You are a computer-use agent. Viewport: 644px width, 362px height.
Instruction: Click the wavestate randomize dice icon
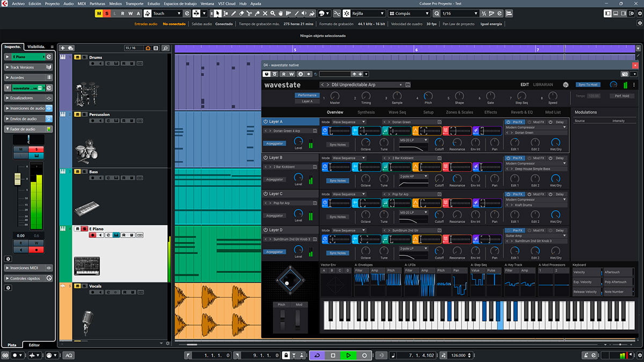tap(565, 85)
